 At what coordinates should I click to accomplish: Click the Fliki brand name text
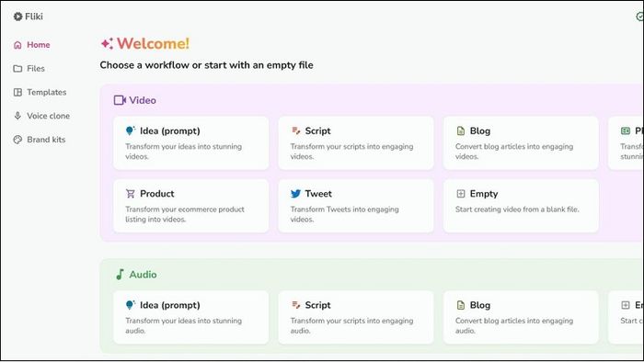click(34, 17)
